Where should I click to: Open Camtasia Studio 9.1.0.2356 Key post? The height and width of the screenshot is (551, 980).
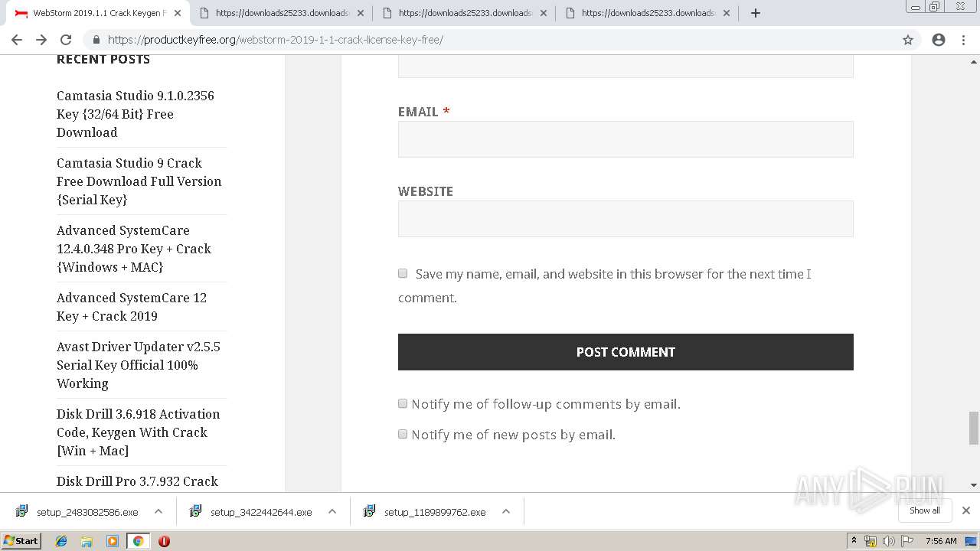136,114
